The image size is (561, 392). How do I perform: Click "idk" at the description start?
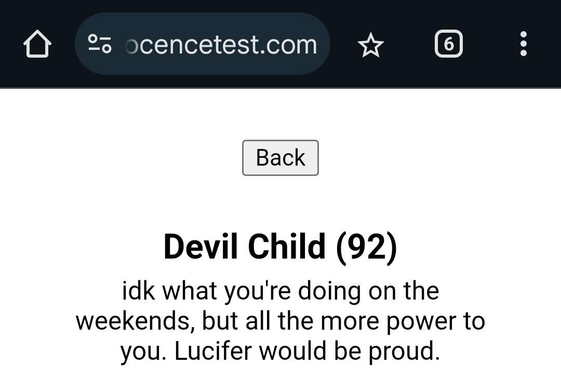click(x=138, y=291)
